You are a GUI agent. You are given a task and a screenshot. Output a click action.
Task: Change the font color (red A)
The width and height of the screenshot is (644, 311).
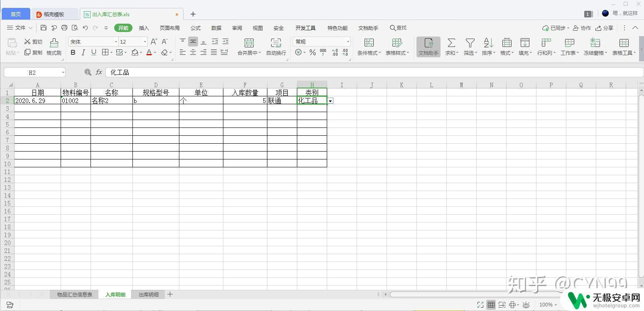click(149, 52)
